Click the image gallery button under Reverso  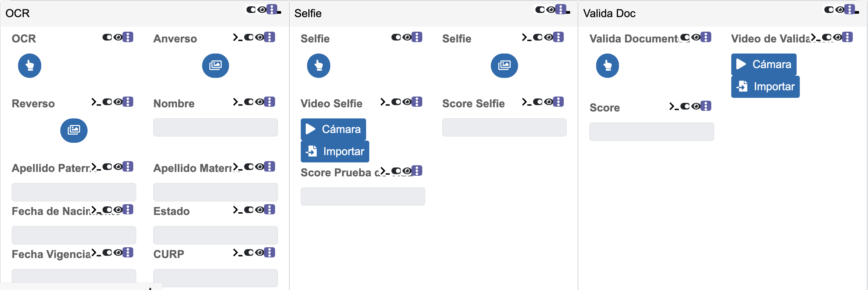[x=74, y=130]
